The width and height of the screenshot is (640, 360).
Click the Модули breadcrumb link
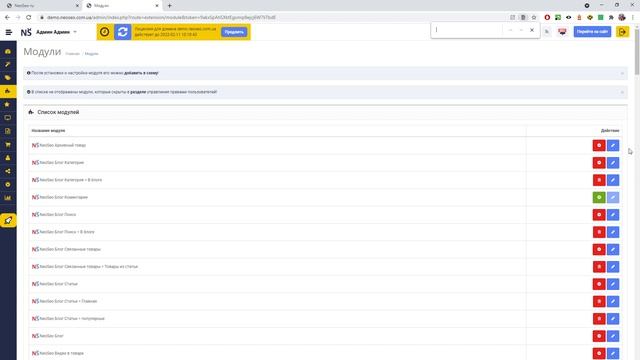[x=91, y=53]
